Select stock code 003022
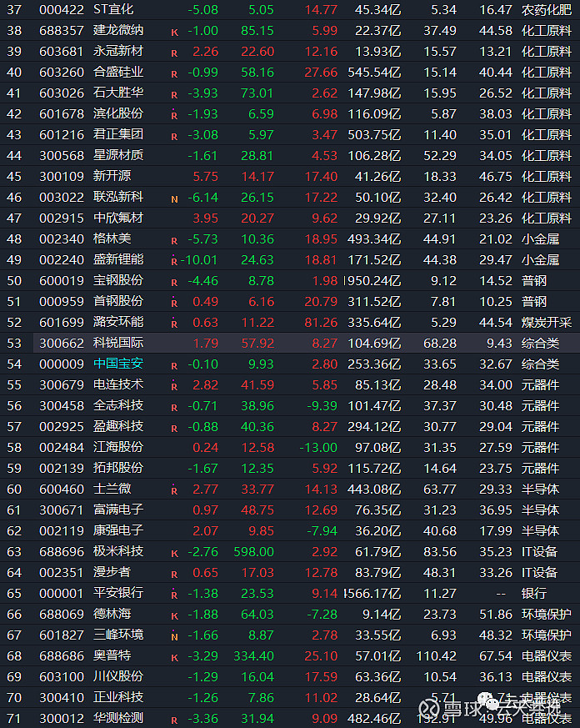 [62, 198]
